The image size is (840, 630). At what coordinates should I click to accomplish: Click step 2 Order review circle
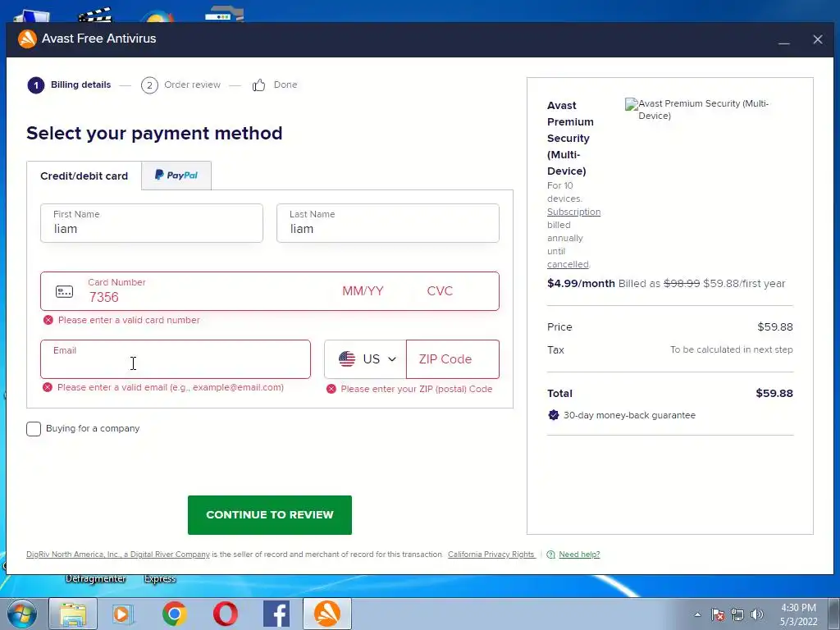pyautogui.click(x=149, y=85)
